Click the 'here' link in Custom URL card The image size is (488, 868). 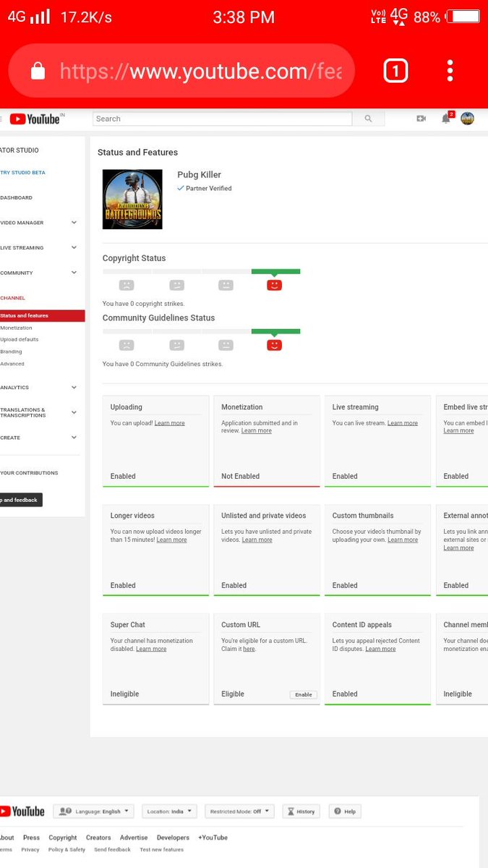[249, 649]
